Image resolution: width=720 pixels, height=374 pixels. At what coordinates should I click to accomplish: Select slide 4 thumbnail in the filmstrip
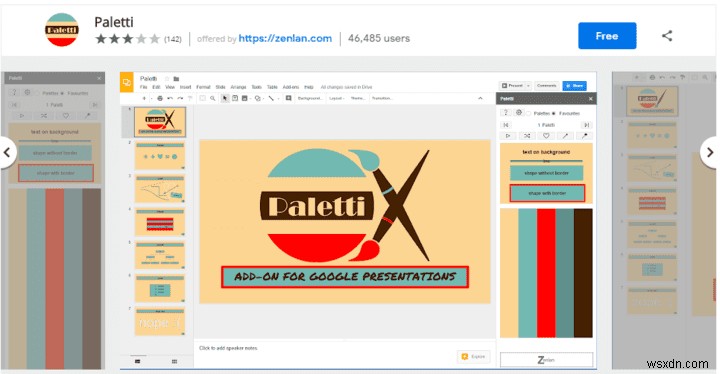tap(160, 222)
